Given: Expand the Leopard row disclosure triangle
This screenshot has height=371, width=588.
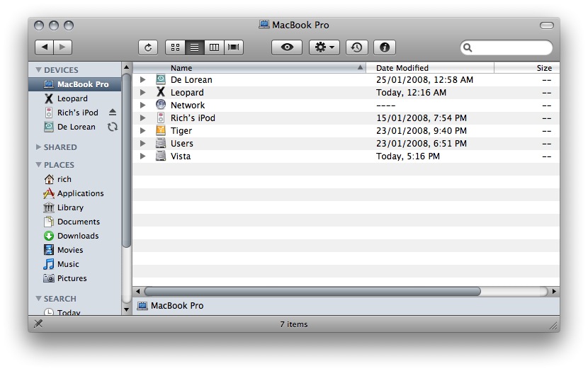Looking at the screenshot, I should point(142,92).
